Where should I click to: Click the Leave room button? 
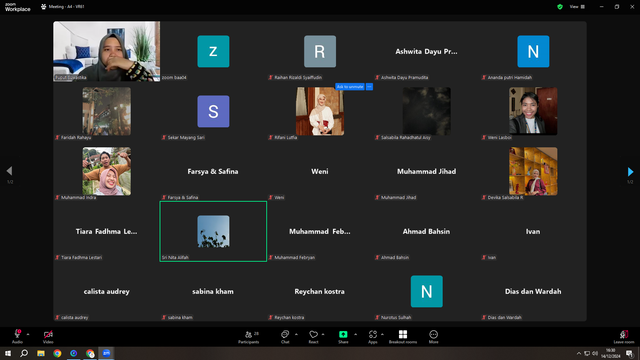(x=624, y=336)
